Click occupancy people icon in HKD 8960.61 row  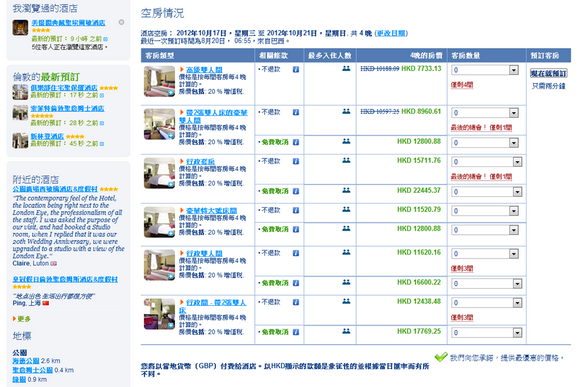[x=346, y=111]
